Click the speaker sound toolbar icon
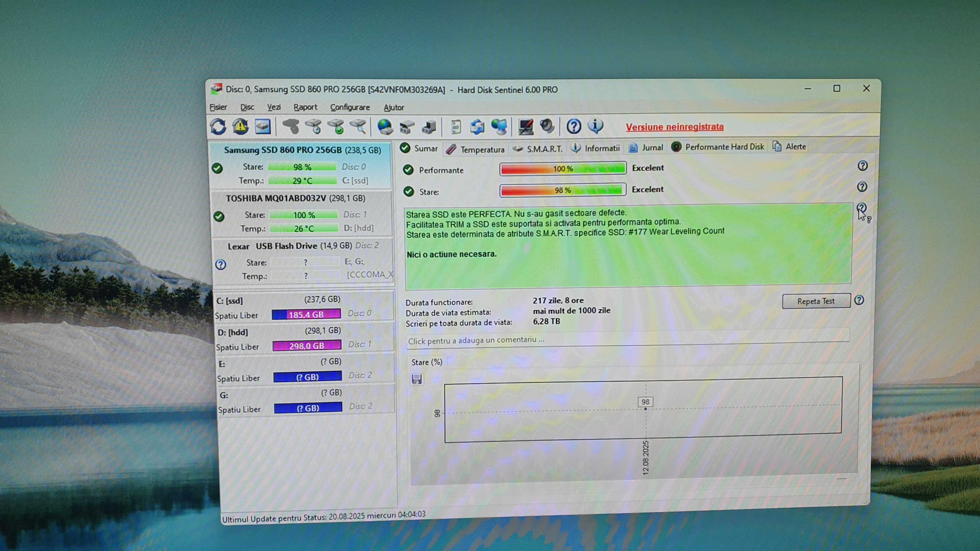 pyautogui.click(x=547, y=126)
